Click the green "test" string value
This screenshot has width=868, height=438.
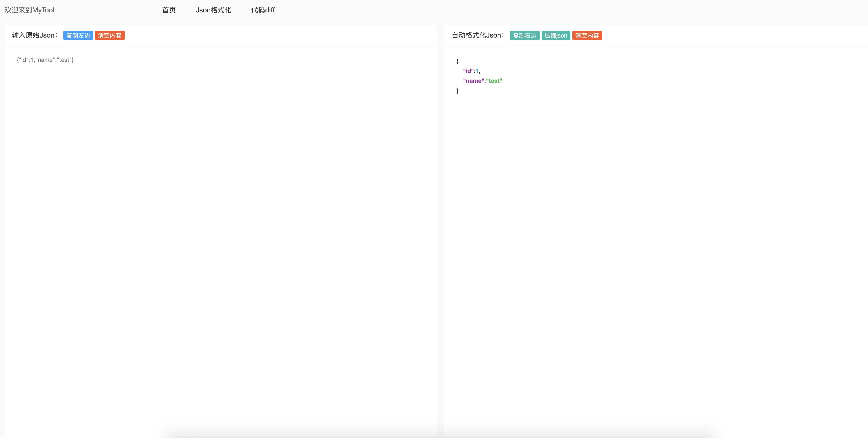(x=494, y=81)
